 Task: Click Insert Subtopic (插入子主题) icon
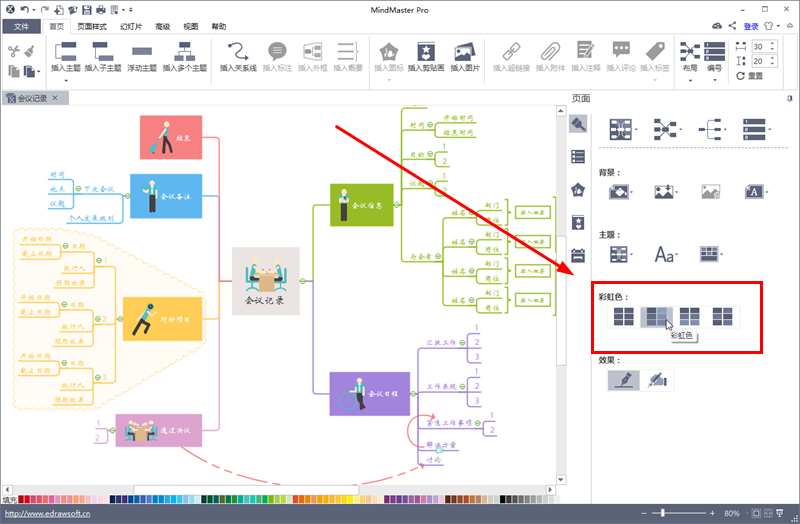point(103,52)
